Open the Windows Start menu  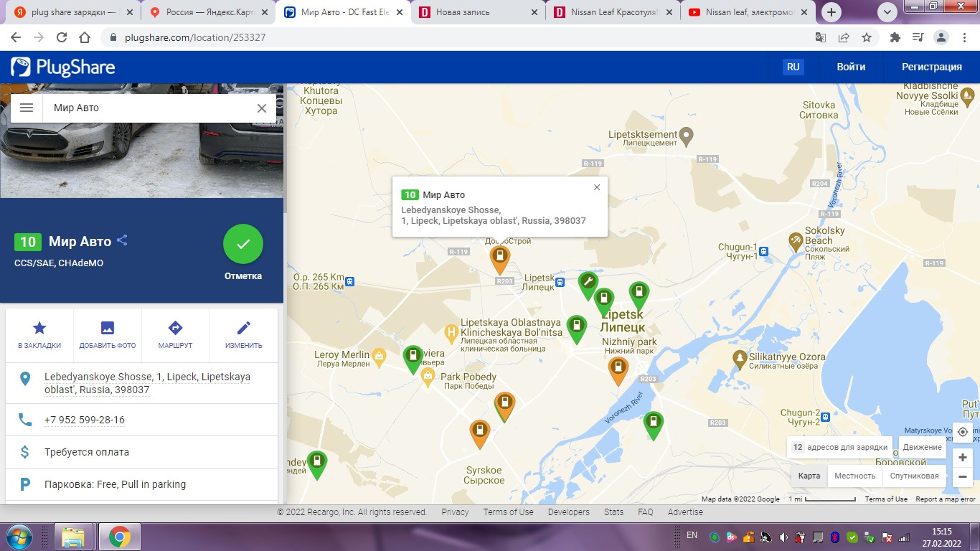(x=19, y=537)
